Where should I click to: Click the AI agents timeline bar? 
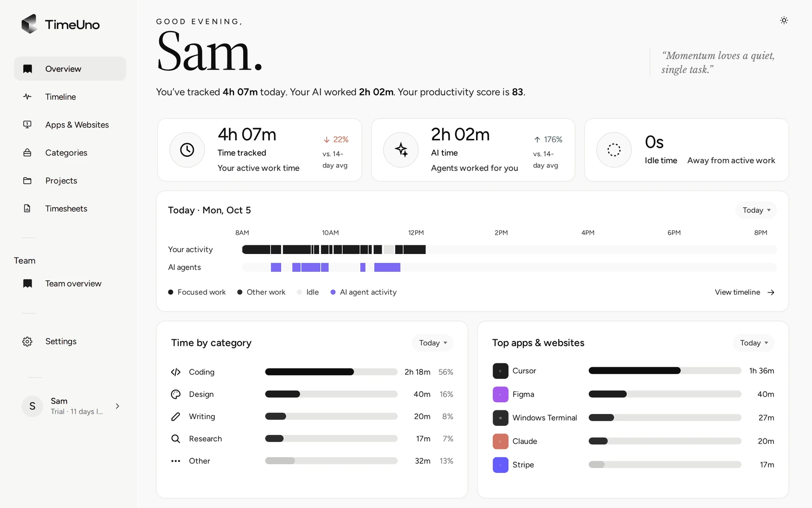510,267
